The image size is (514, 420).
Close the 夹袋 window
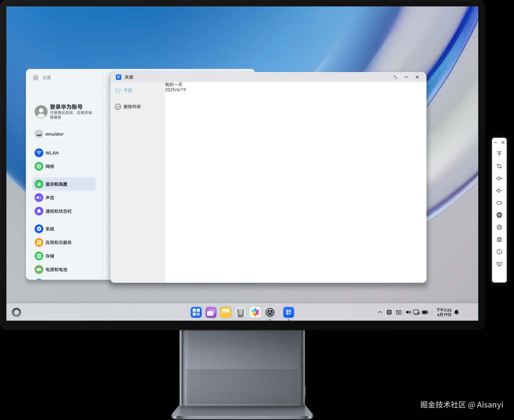pyautogui.click(x=417, y=77)
